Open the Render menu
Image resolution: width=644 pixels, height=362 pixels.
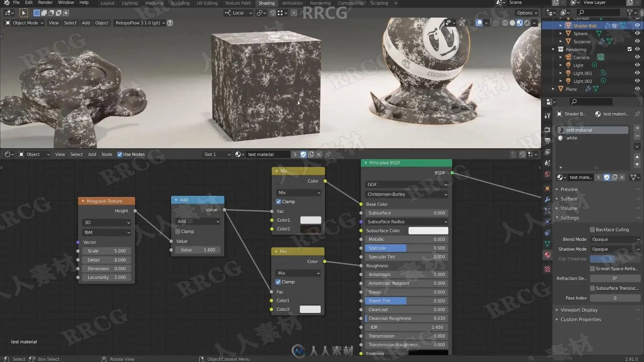[x=45, y=3]
